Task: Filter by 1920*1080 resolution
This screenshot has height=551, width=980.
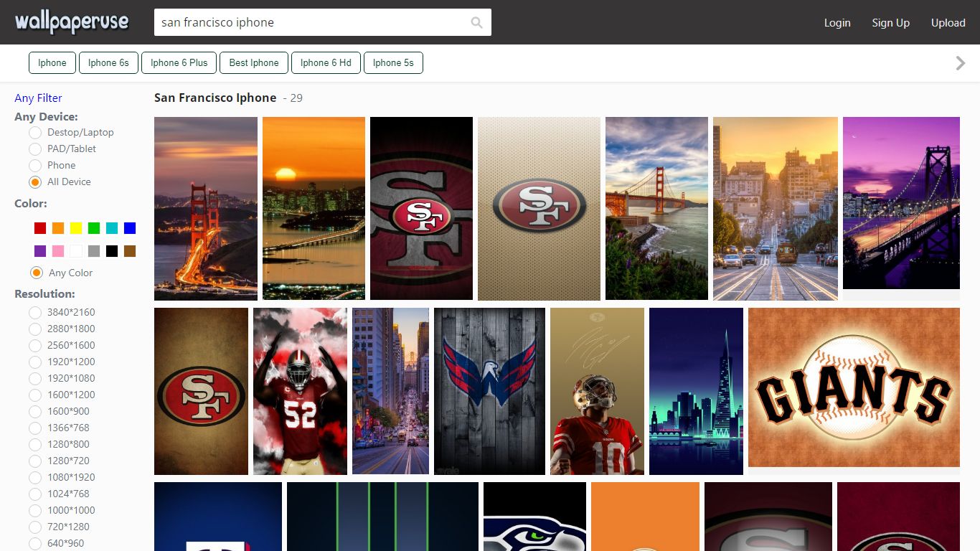Action: (35, 378)
